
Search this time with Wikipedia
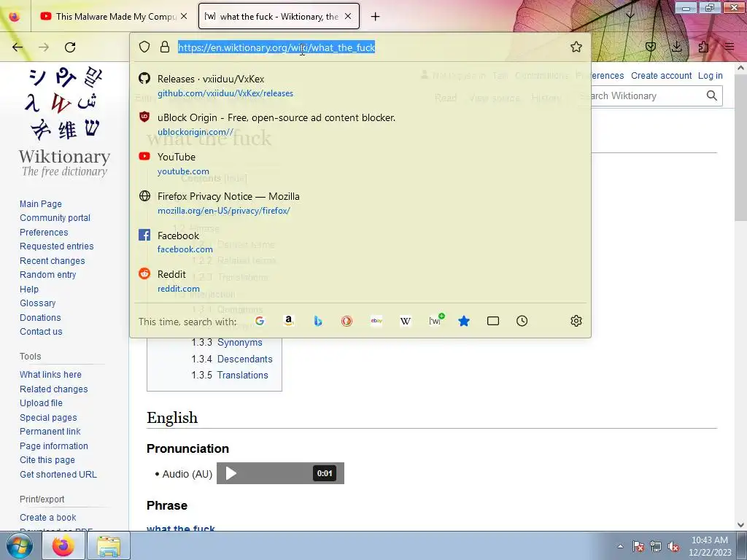(406, 321)
